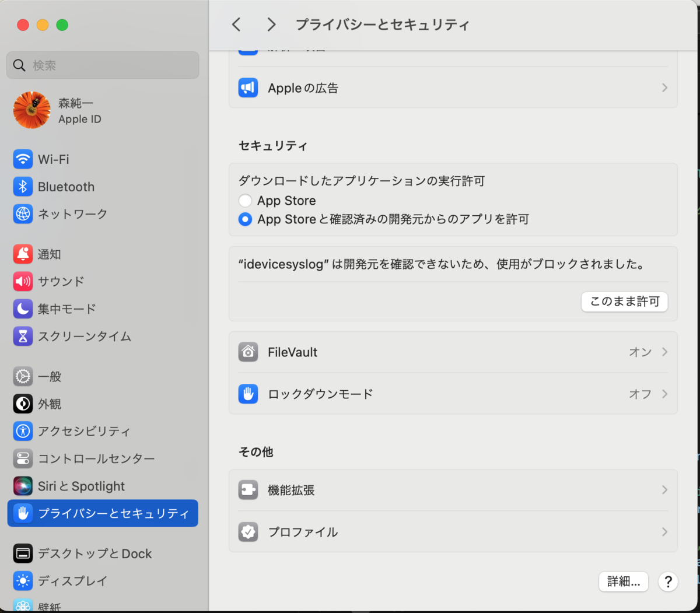Click the Siri と Spotlight icon

[23, 486]
